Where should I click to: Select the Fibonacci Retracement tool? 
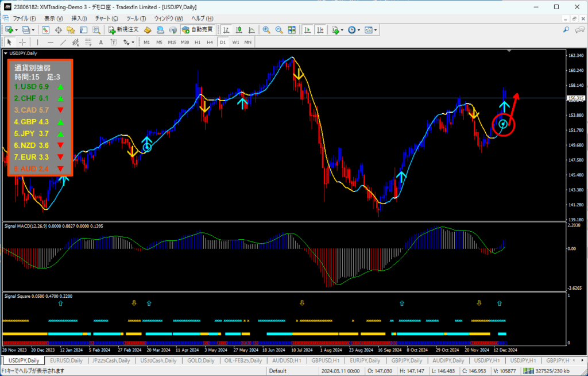[x=88, y=42]
